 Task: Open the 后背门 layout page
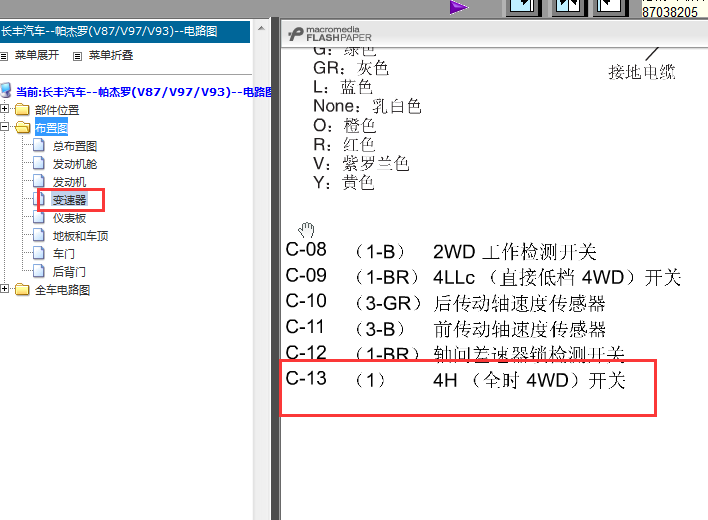pos(69,272)
